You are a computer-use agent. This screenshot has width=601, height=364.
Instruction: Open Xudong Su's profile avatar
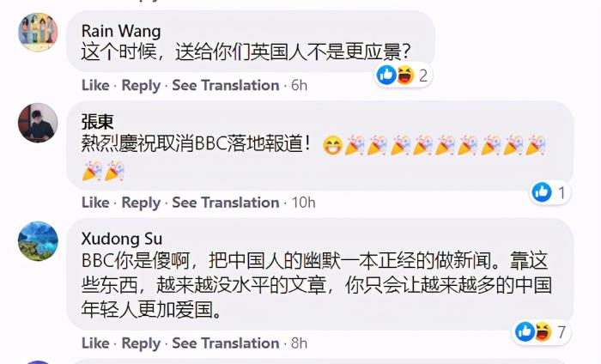click(x=38, y=241)
